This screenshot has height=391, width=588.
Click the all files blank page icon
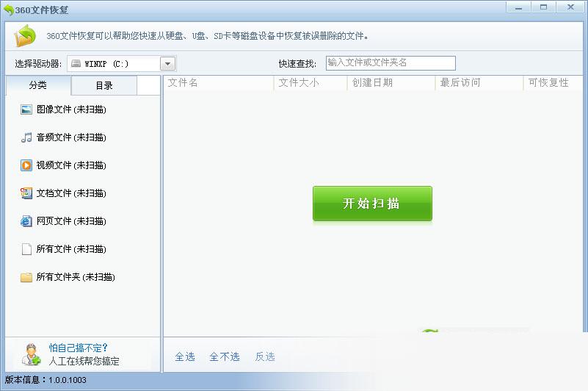(26, 249)
